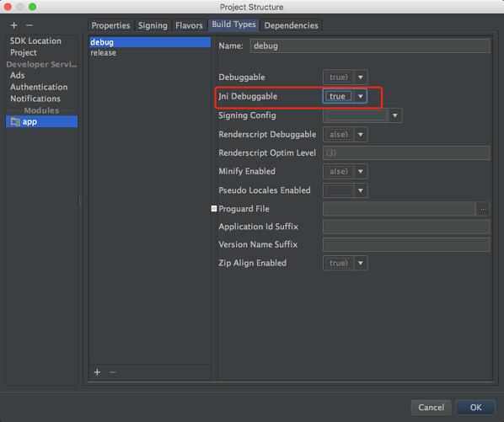Click the OK button
The width and height of the screenshot is (504, 422).
click(475, 407)
